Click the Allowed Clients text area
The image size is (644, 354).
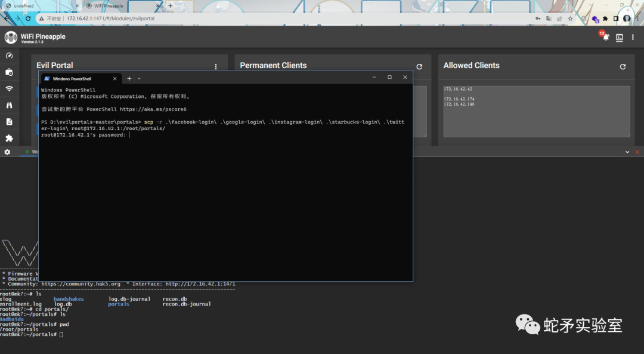coord(537,112)
